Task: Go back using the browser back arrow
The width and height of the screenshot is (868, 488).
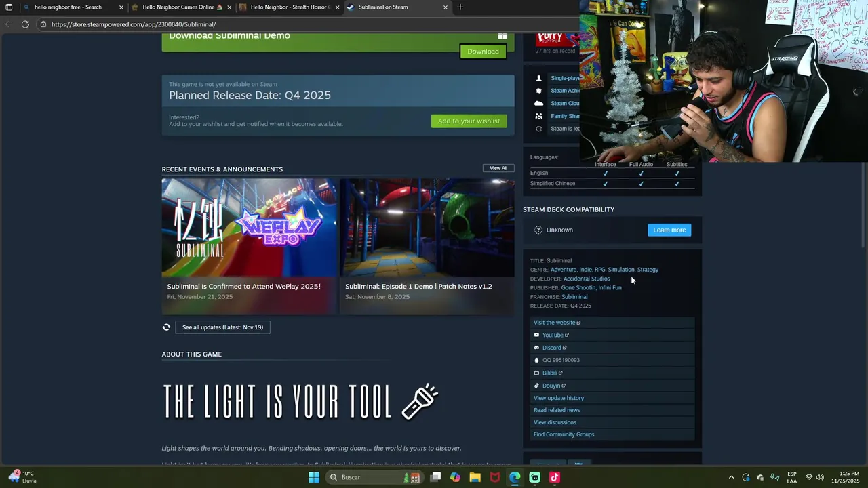Action: click(8, 24)
